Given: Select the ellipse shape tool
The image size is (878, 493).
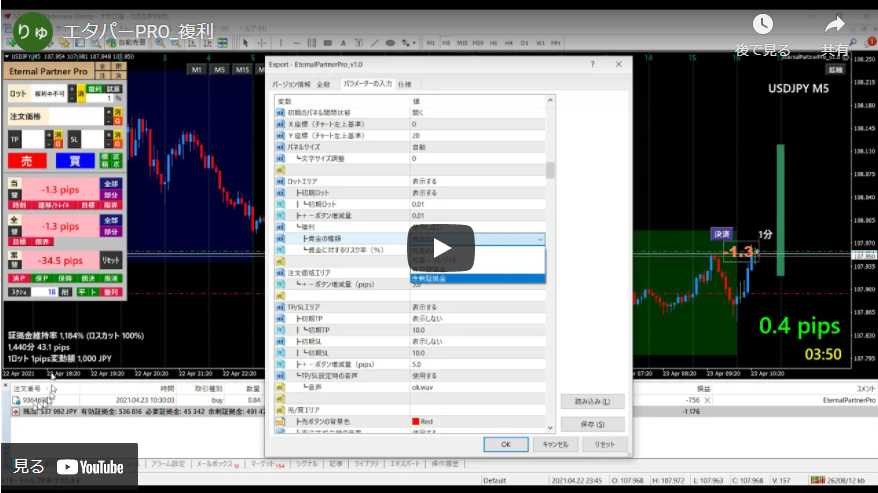Looking at the screenshot, I should tap(390, 43).
